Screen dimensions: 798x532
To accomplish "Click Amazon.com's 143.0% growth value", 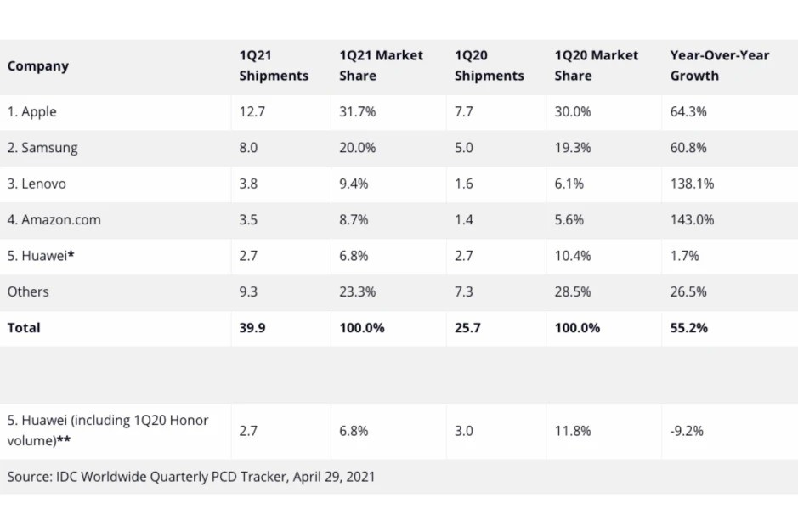I will coord(692,220).
